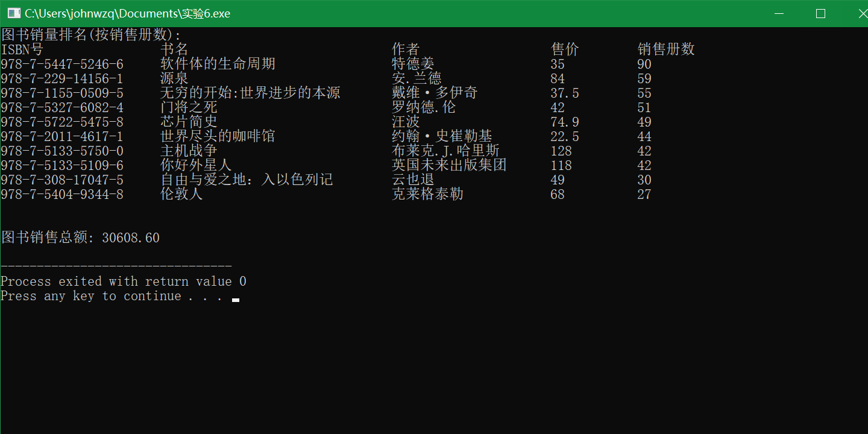Click the dashed separator line
The image size is (868, 434).
point(116,265)
